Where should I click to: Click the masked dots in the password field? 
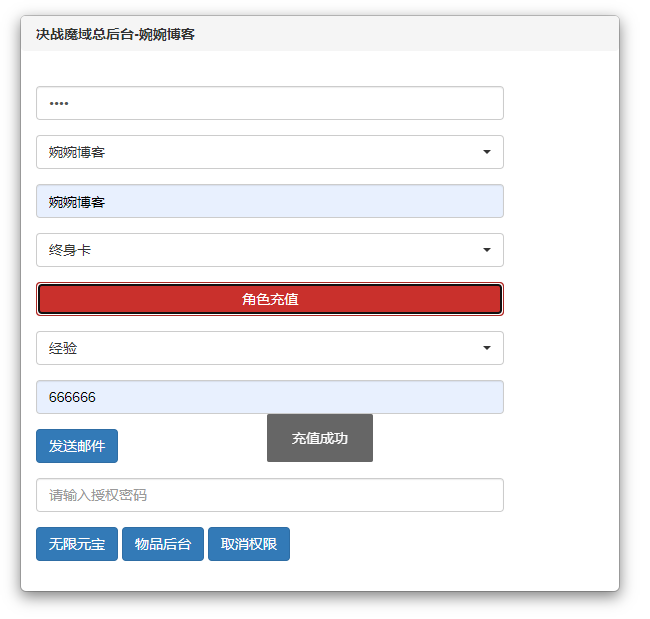59,103
